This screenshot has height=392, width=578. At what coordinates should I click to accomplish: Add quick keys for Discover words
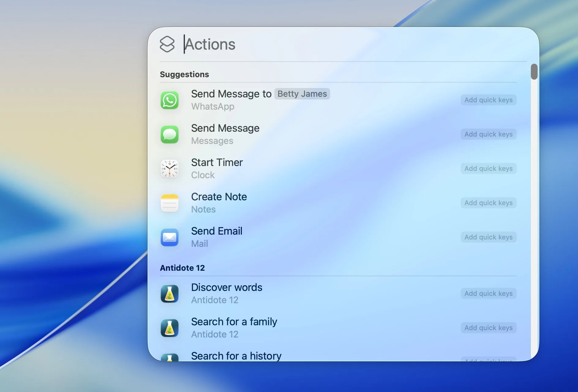pos(488,294)
